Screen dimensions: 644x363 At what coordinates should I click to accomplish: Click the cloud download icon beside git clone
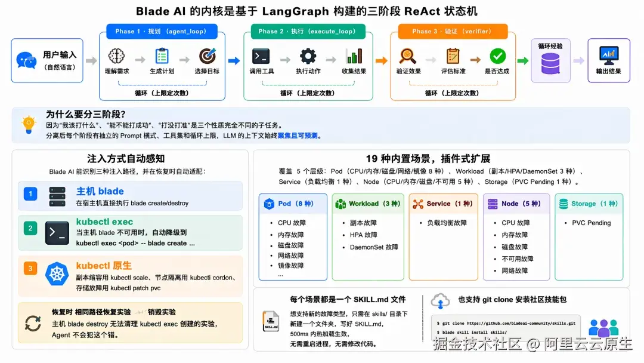coord(440,301)
